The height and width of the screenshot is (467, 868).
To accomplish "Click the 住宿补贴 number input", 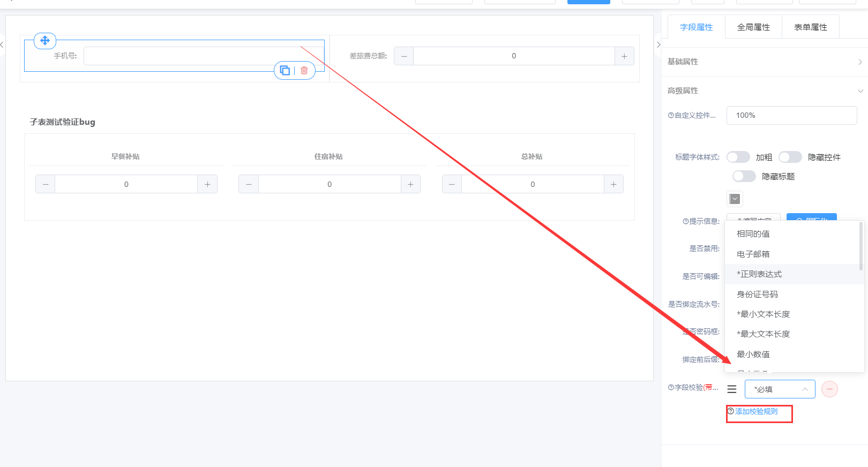I will [330, 184].
